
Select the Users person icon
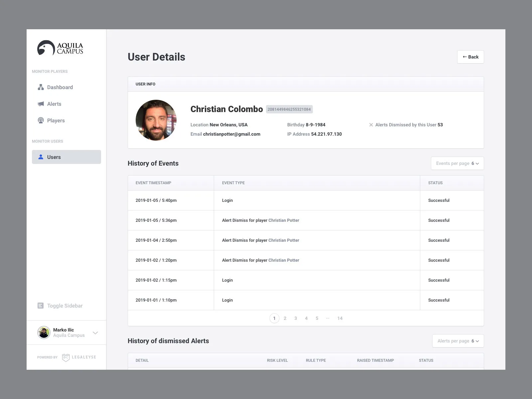tap(41, 157)
